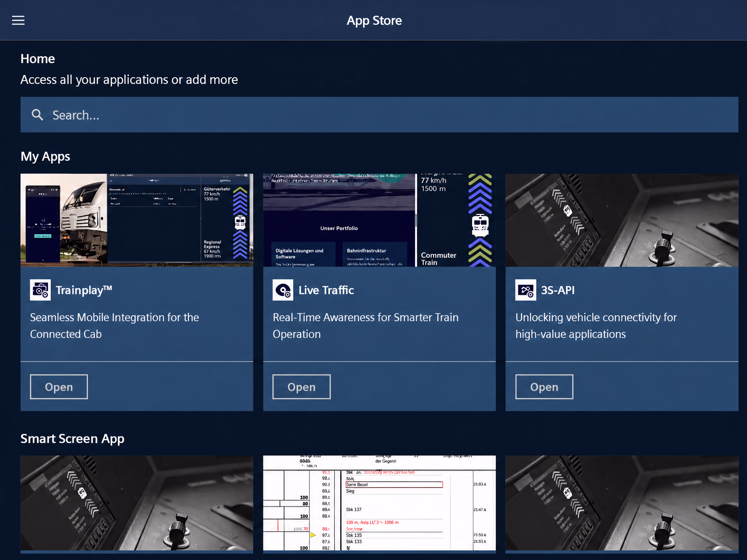747x560 pixels.
Task: Click the 3S-API app icon
Action: [526, 290]
